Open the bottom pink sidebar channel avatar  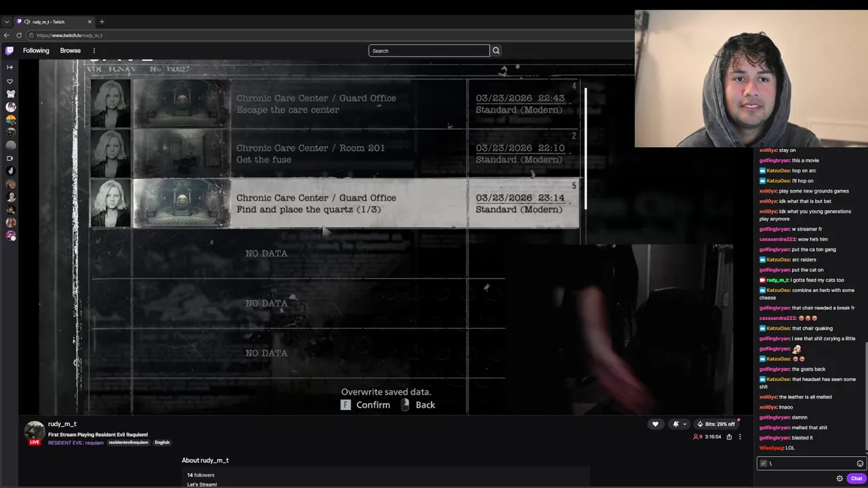9,236
